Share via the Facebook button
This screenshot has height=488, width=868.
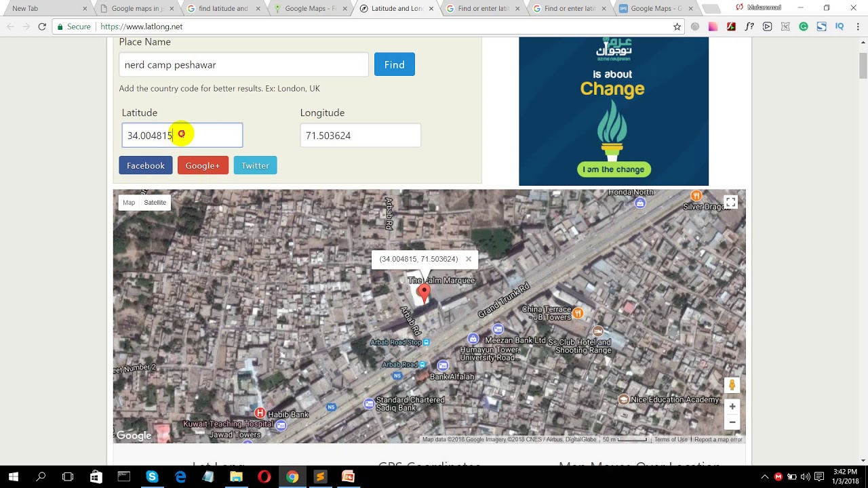click(x=146, y=165)
